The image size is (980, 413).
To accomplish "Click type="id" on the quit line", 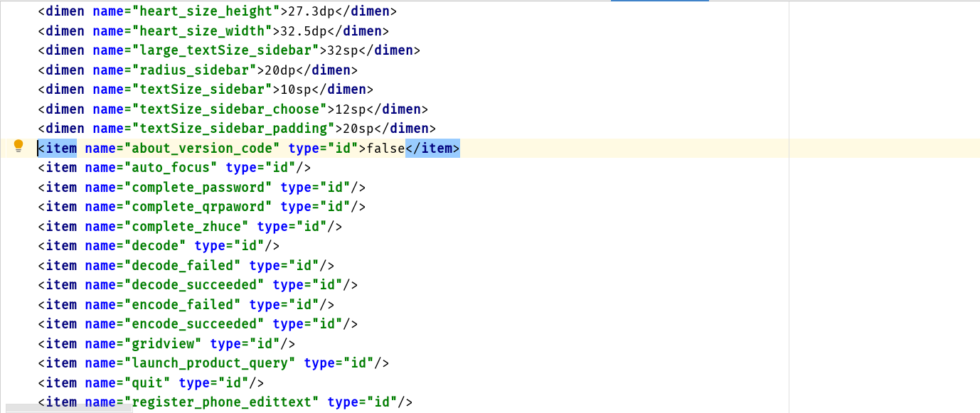I will pos(214,383).
